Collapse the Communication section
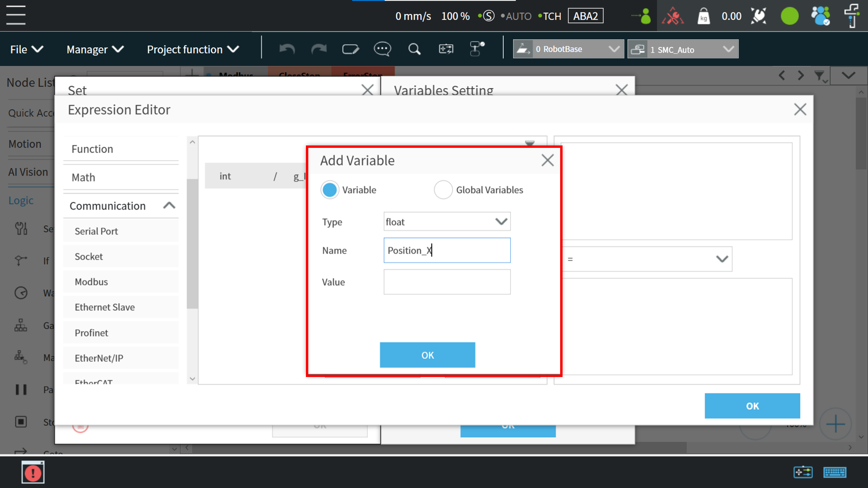Viewport: 868px width, 488px height. coord(169,206)
